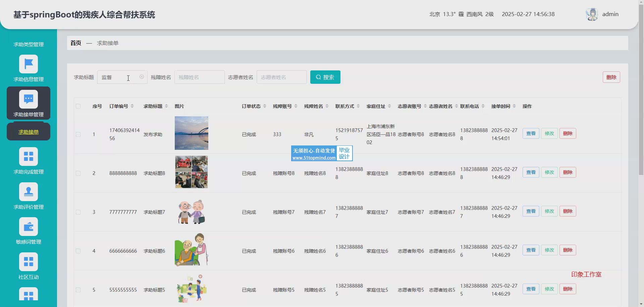Clear the 求助标题 search field with the x icon

[x=142, y=77]
